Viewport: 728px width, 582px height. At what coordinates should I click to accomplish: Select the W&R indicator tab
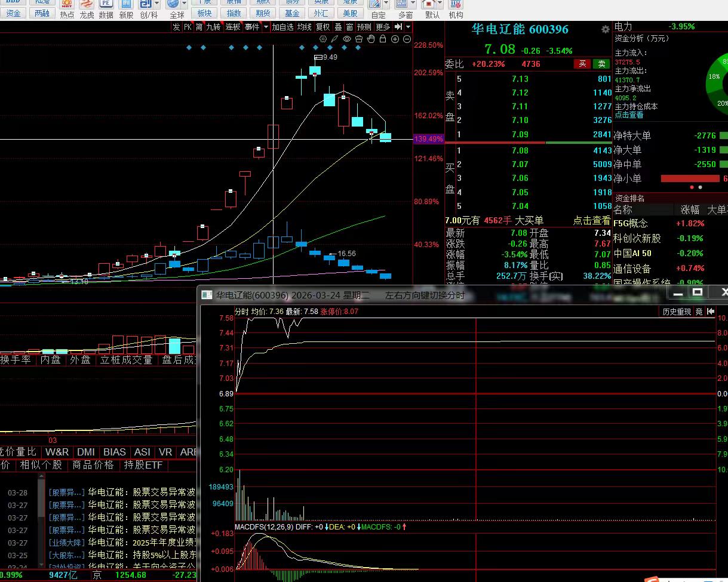coord(57,452)
